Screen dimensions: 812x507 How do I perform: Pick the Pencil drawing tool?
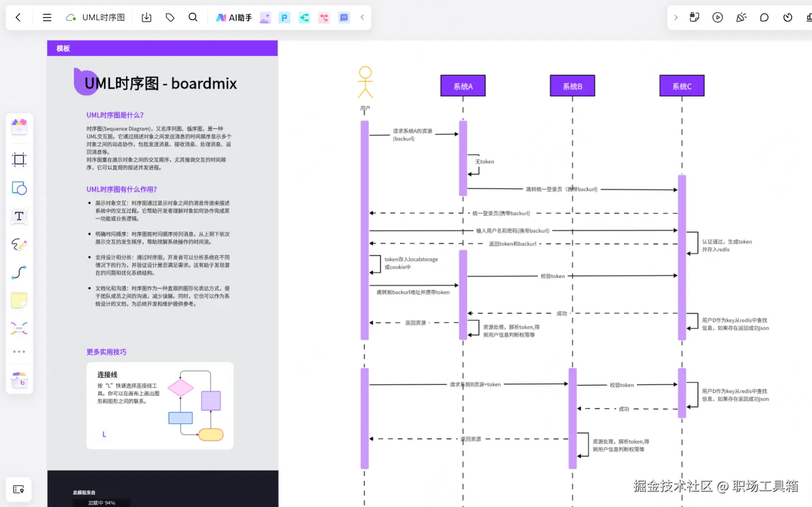click(x=19, y=245)
